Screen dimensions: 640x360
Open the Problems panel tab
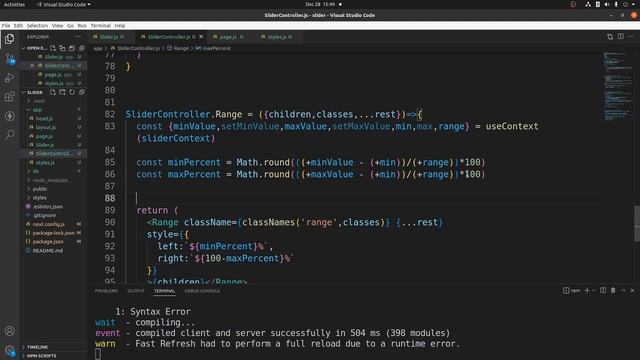click(106, 291)
